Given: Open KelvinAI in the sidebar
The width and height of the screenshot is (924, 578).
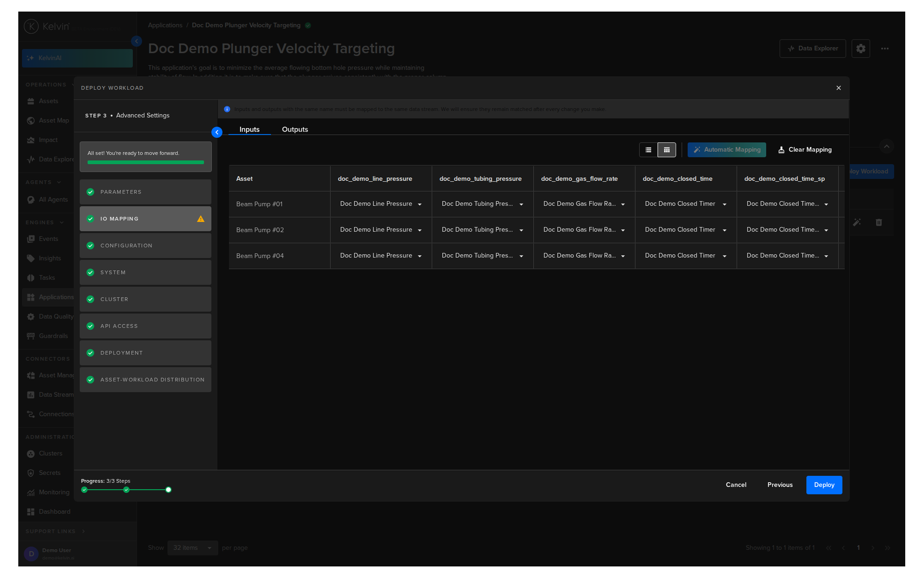Looking at the screenshot, I should point(77,58).
